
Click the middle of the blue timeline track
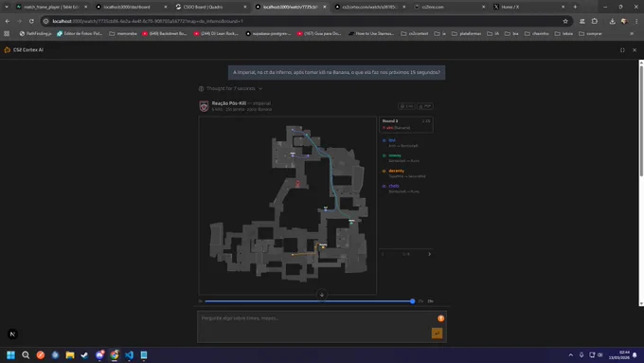pyautogui.click(x=309, y=301)
